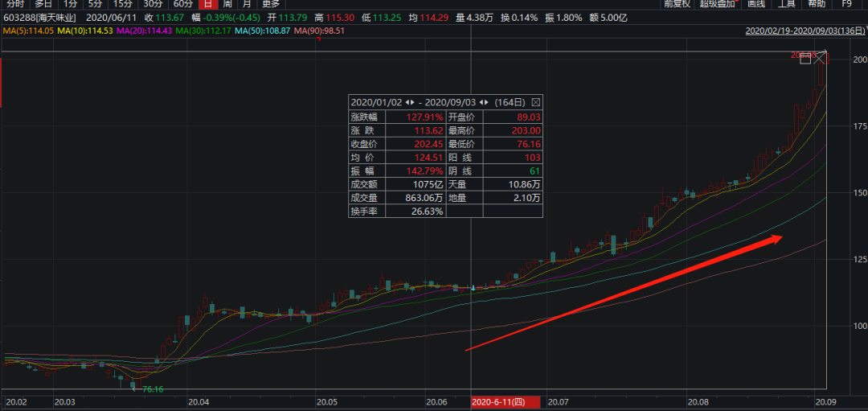Select the 画线 drawing tool

(756, 4)
